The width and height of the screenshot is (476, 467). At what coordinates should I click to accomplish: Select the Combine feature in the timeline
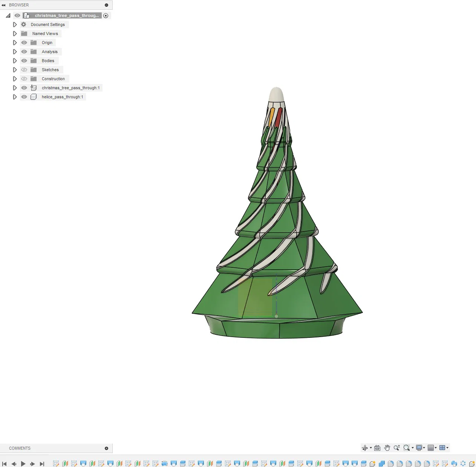[382, 464]
